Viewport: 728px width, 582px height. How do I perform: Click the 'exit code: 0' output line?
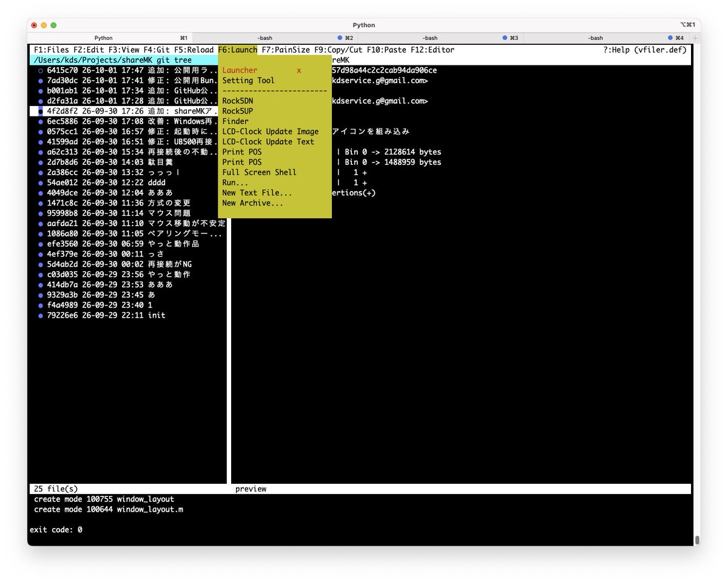(x=56, y=530)
